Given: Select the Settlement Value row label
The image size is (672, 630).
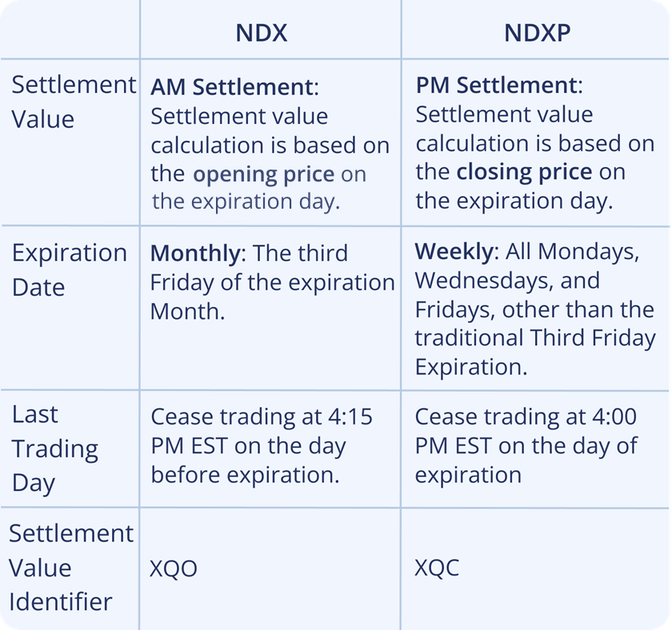Looking at the screenshot, I should tap(73, 102).
